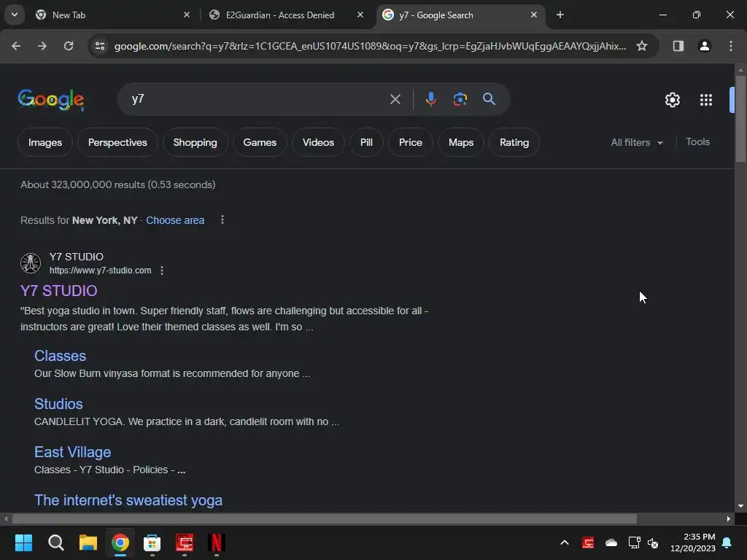Open File Explorer from the taskbar
Viewport: 747px width, 560px height.
tap(88, 542)
